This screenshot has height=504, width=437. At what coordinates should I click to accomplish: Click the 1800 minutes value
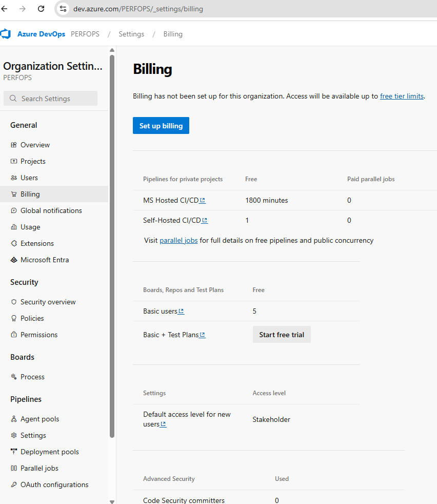tap(267, 200)
